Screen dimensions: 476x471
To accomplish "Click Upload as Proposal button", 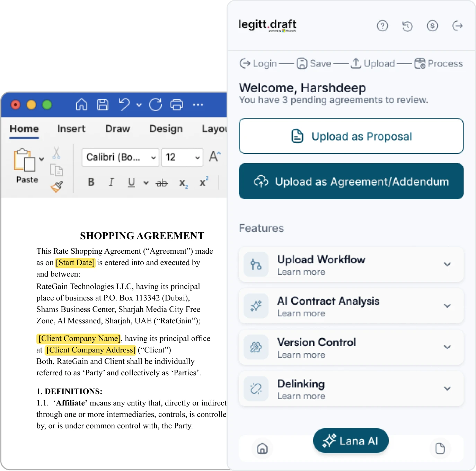I will tap(351, 136).
